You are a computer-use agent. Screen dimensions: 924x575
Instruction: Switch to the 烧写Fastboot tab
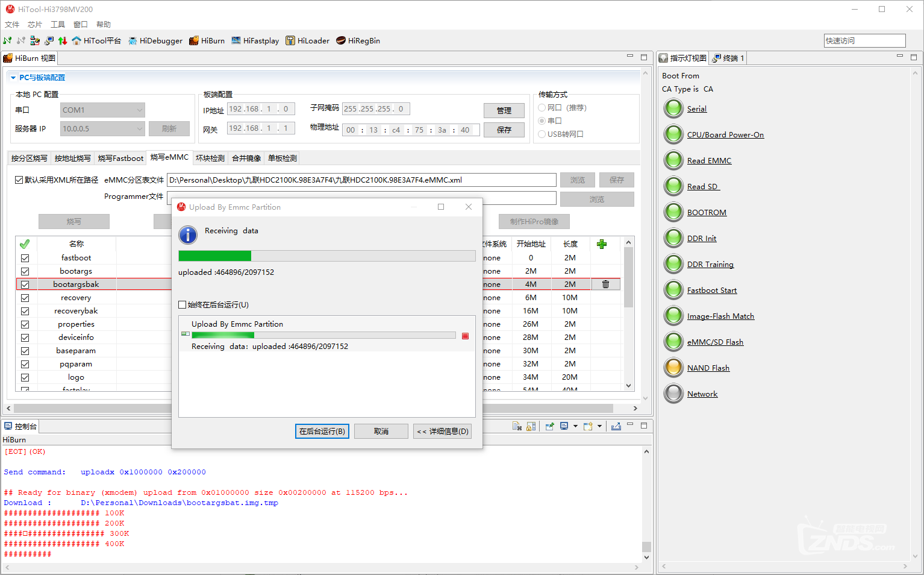tap(120, 158)
